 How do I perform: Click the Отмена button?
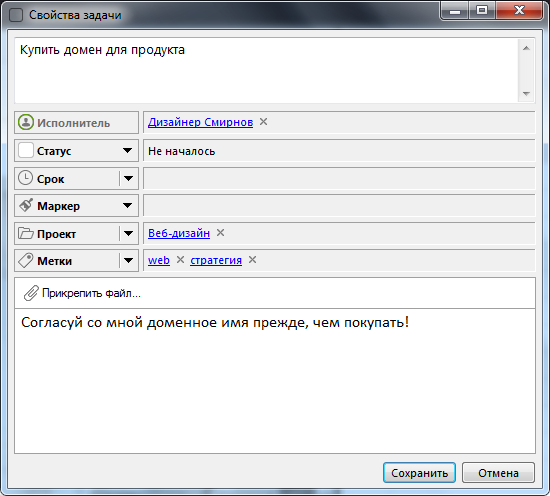(x=498, y=473)
